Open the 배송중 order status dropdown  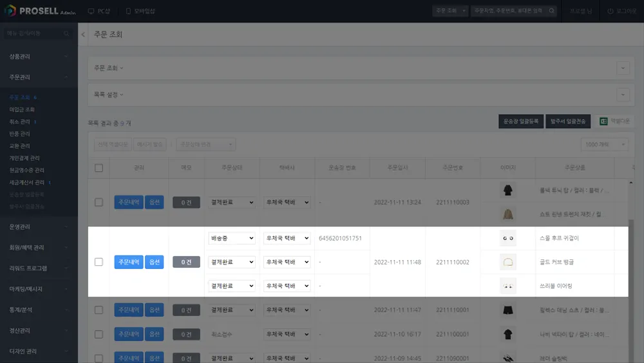232,238
